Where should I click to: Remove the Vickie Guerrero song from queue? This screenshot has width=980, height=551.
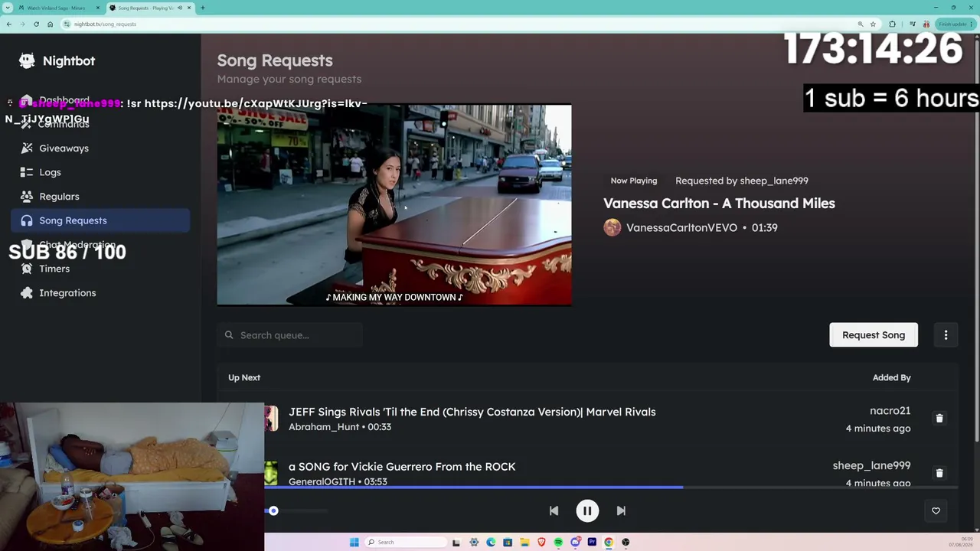click(939, 474)
